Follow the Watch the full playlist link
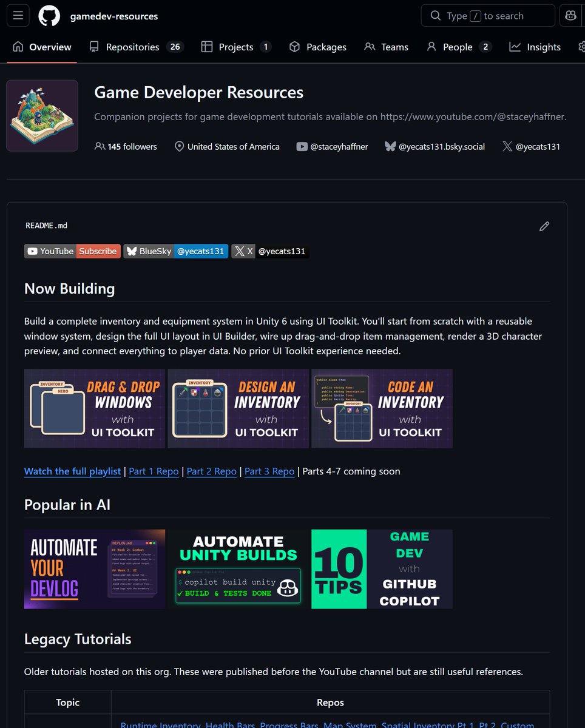This screenshot has height=728, width=585. click(x=72, y=471)
